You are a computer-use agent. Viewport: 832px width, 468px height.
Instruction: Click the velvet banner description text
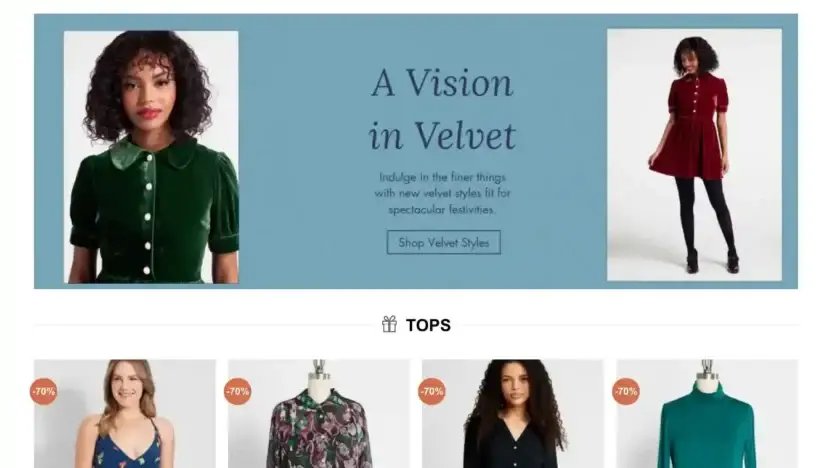click(x=443, y=193)
